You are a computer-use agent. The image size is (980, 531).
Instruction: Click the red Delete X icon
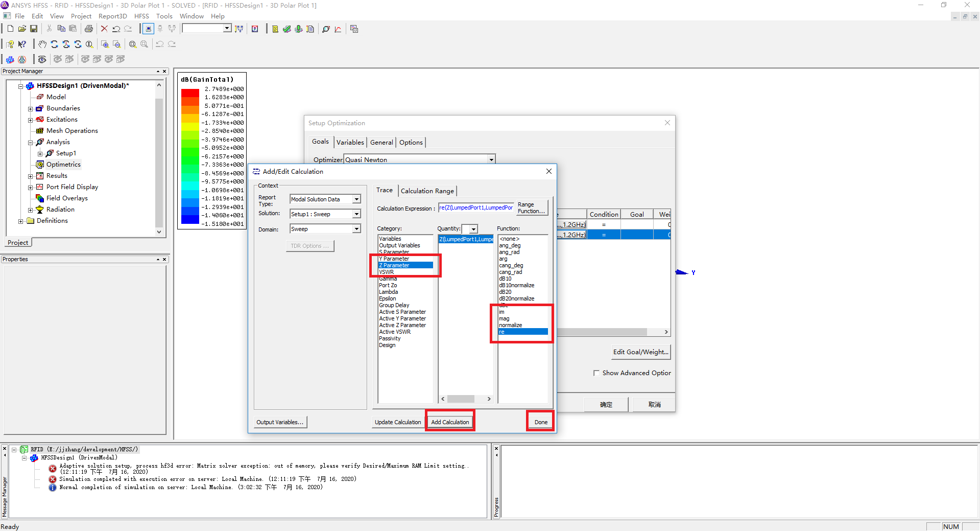click(104, 29)
